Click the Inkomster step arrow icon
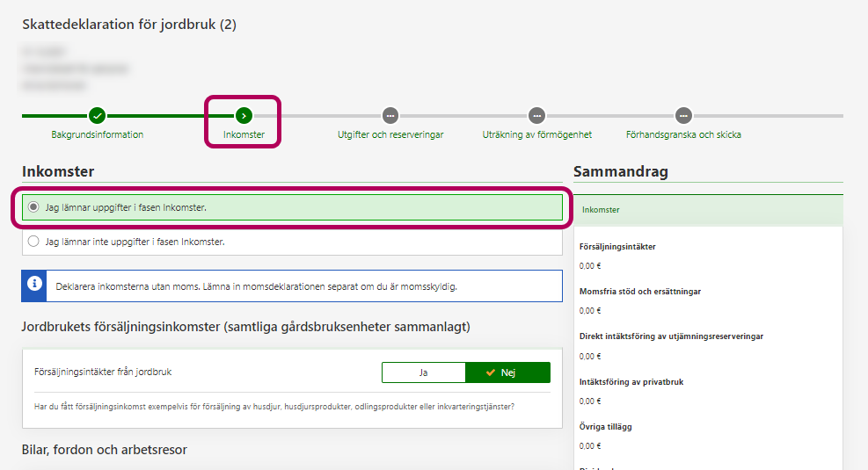Image resolution: width=868 pixels, height=470 pixels. coord(244,116)
